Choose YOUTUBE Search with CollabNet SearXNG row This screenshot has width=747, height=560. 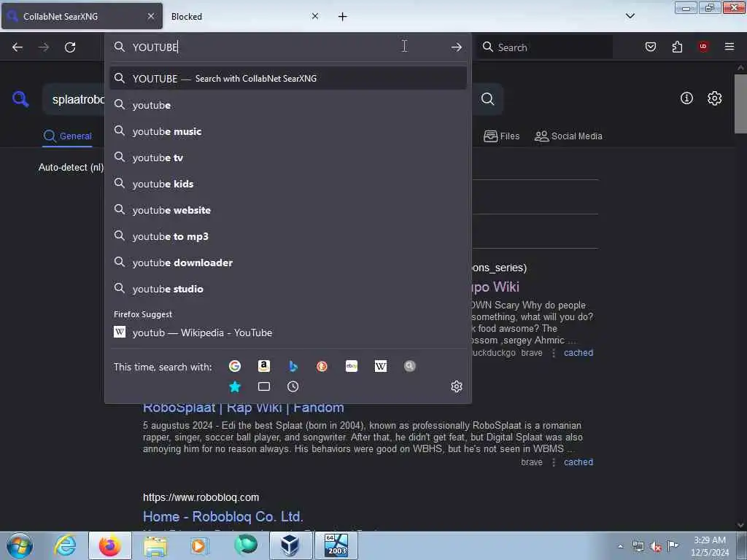click(x=288, y=79)
